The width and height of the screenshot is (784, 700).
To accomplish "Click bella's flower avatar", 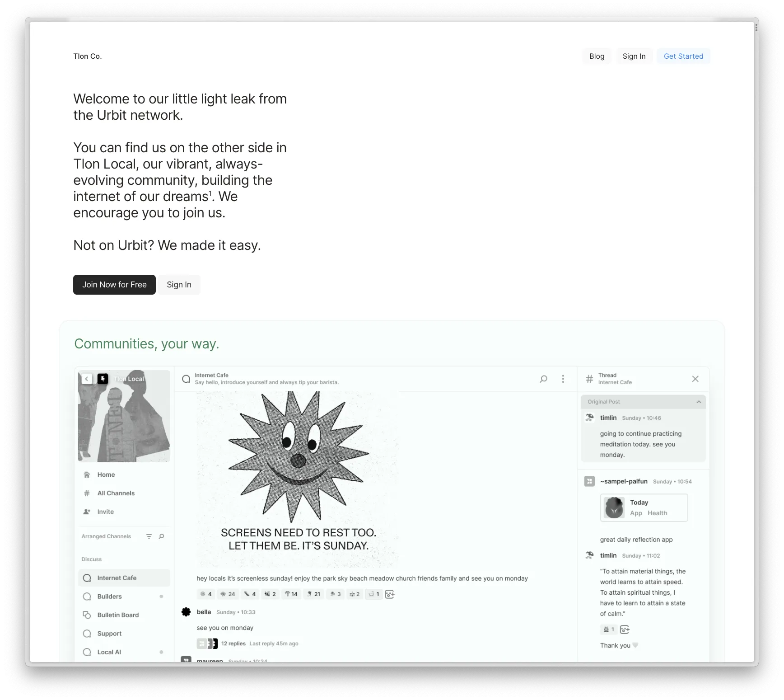I will (x=186, y=612).
